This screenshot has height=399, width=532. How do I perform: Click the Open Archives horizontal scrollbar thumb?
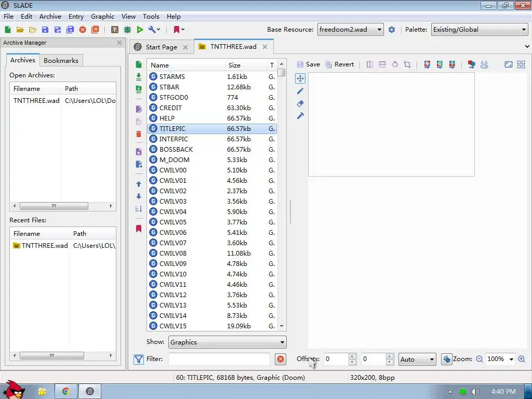pos(54,206)
